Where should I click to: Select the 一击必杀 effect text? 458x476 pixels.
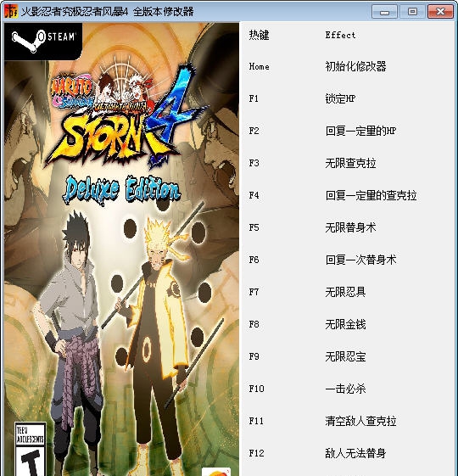(345, 389)
